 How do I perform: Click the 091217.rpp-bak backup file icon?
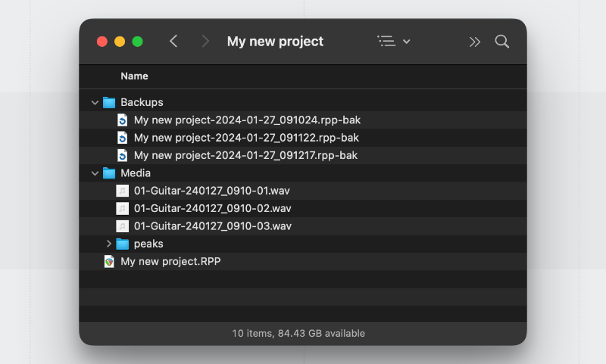point(122,156)
